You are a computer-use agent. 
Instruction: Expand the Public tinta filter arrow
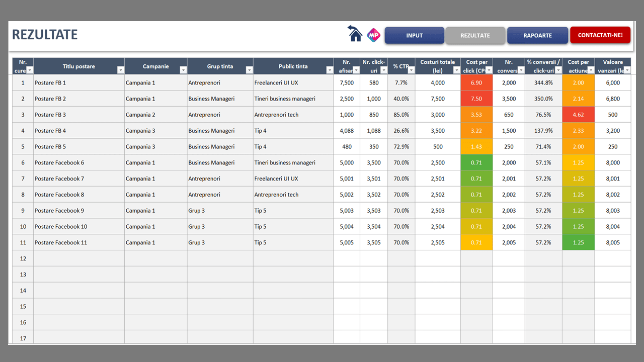coord(330,70)
